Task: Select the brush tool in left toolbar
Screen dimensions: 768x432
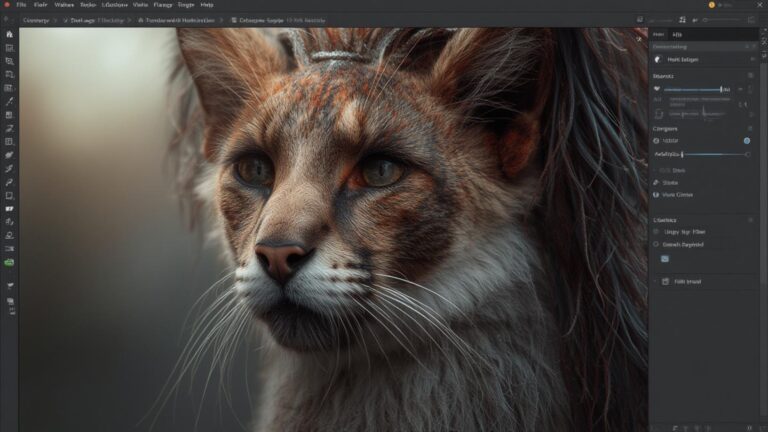Action: [9, 101]
